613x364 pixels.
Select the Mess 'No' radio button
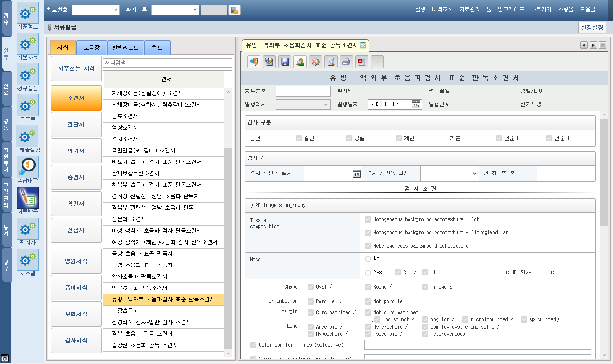pos(368,259)
